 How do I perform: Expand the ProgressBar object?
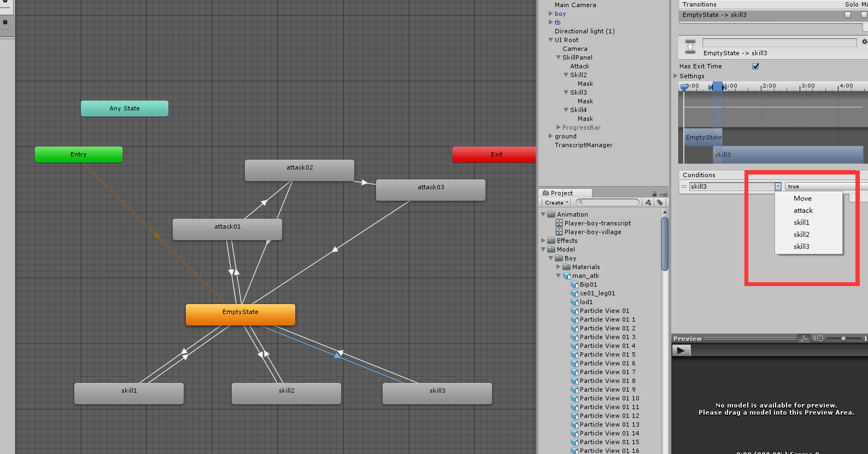coord(559,127)
